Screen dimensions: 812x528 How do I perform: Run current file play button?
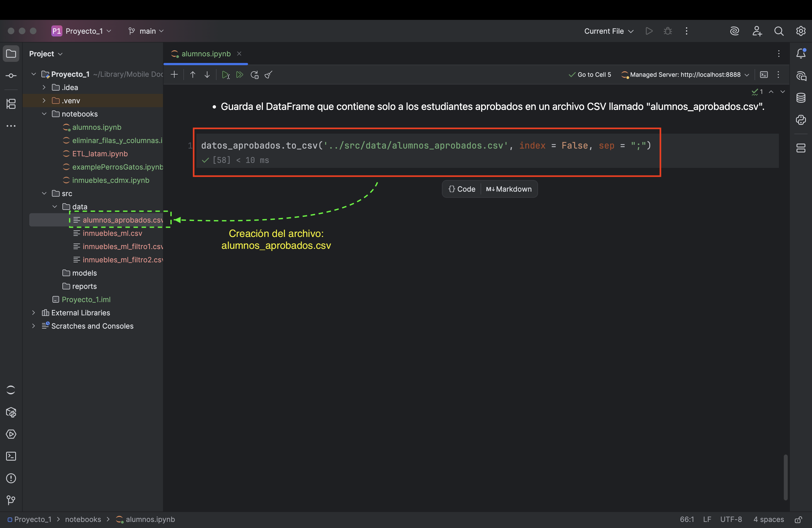pos(649,31)
